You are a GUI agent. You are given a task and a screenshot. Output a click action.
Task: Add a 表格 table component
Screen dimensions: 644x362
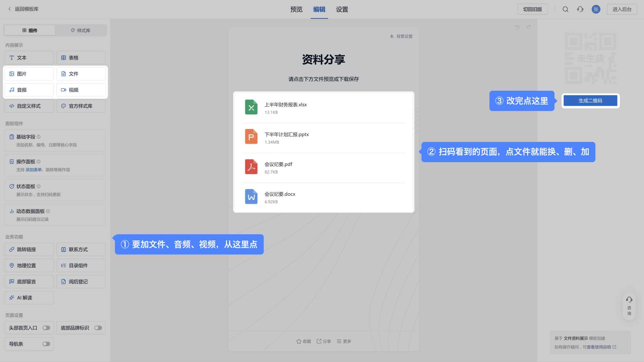(x=81, y=58)
